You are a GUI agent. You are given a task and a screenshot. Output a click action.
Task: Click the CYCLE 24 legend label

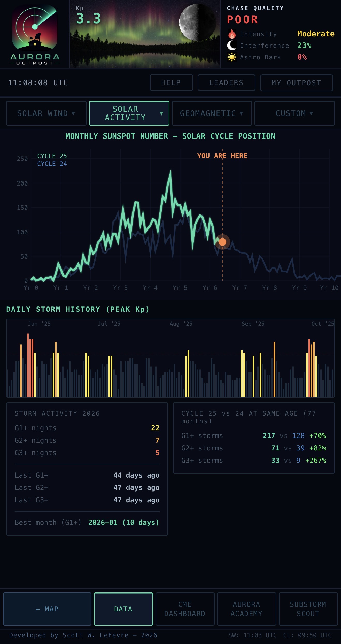tap(52, 164)
